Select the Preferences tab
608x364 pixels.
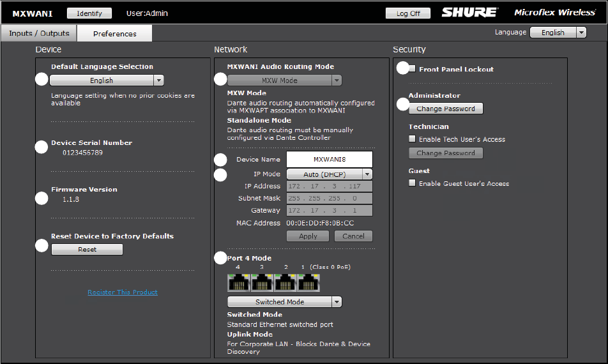115,34
